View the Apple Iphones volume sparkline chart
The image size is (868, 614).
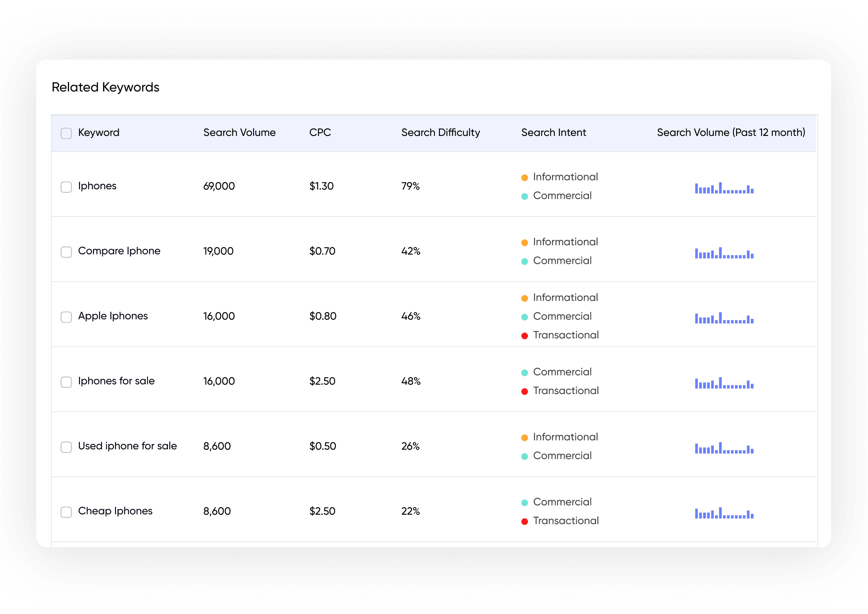[x=724, y=318]
